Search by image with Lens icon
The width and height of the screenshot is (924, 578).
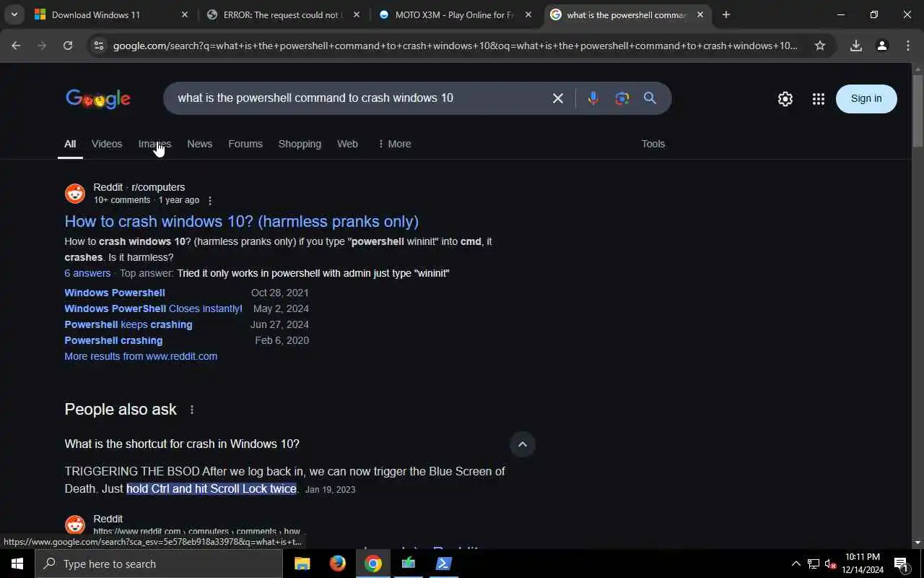pos(622,98)
